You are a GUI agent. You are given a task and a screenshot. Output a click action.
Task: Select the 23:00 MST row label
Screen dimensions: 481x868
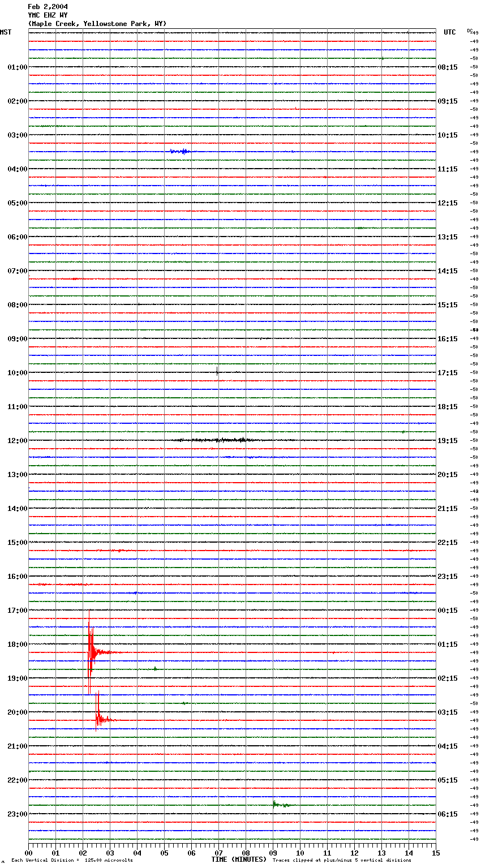18,814
